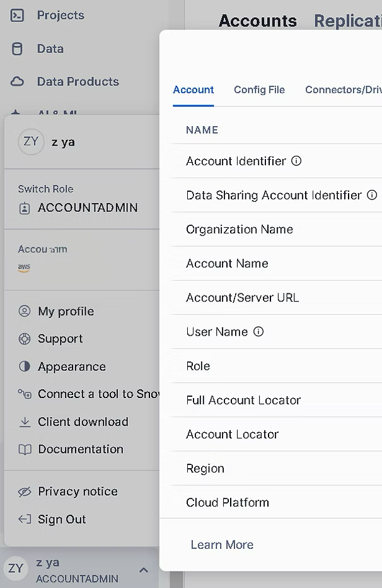Click the Support lifebuoy icon
The image size is (382, 588).
point(25,339)
